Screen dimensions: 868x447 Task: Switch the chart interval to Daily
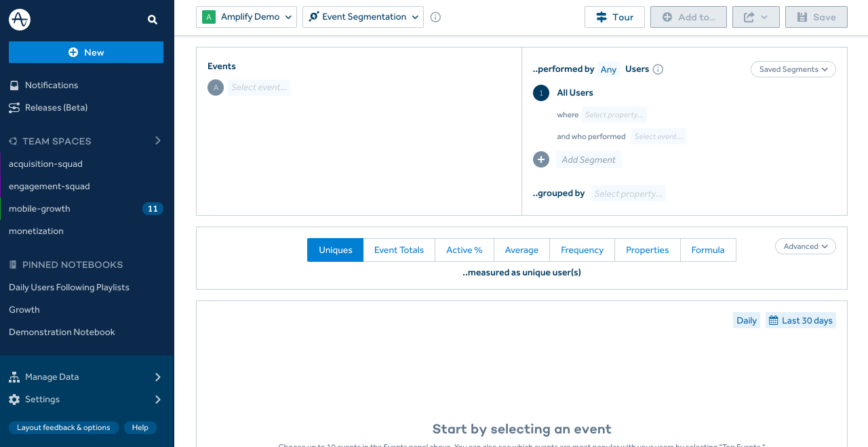[x=746, y=319]
